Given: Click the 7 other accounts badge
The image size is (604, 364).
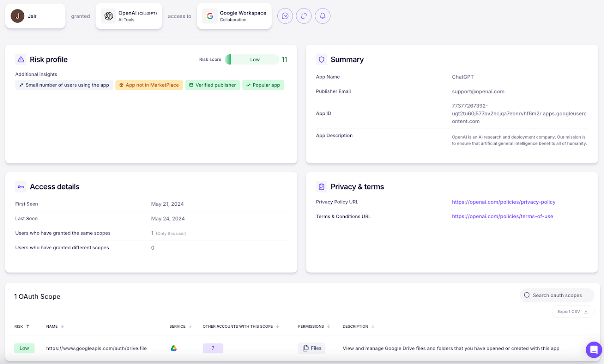Looking at the screenshot, I should (x=213, y=348).
